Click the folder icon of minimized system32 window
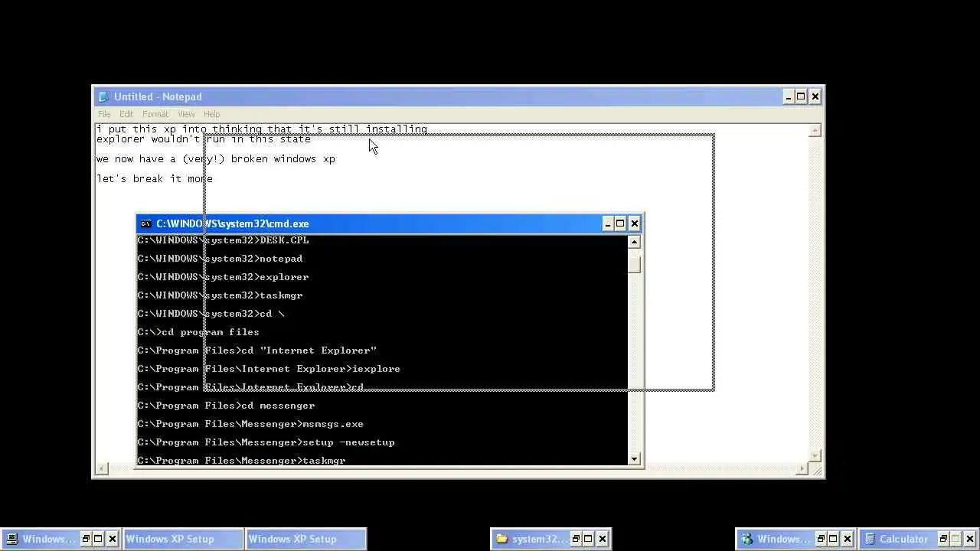 coord(502,539)
